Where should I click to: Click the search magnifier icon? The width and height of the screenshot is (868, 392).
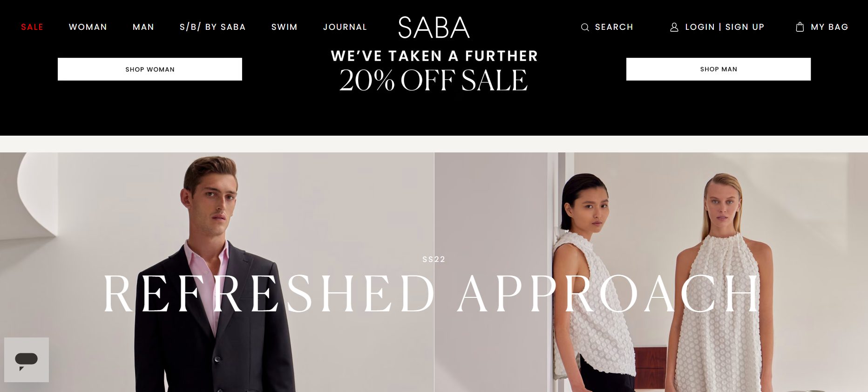[585, 28]
